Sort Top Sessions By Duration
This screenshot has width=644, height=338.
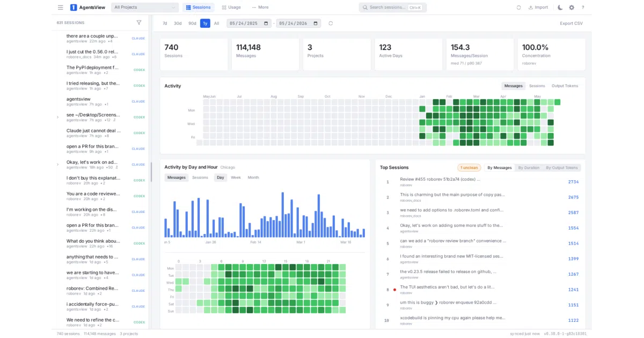(529, 168)
